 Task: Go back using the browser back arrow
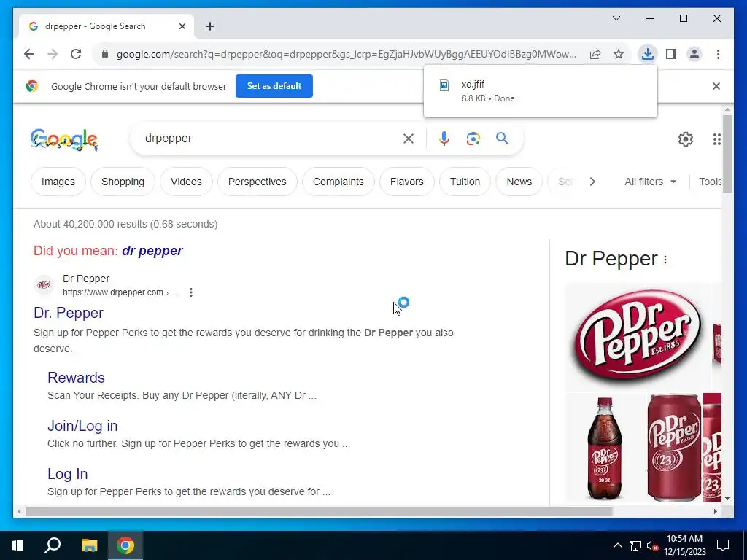pos(29,54)
